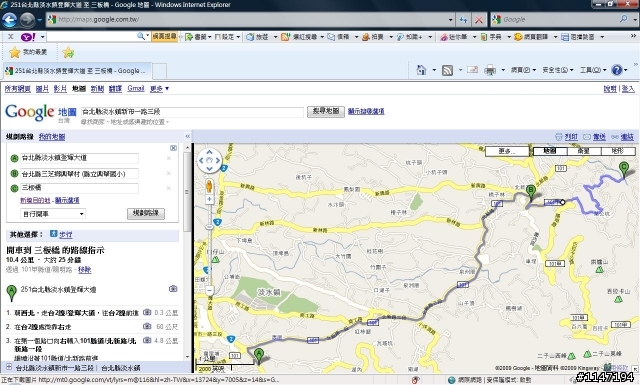Image resolution: width=640 pixels, height=385 pixels.
Task: Open the Print button dropdown arrow
Action: coord(503,70)
